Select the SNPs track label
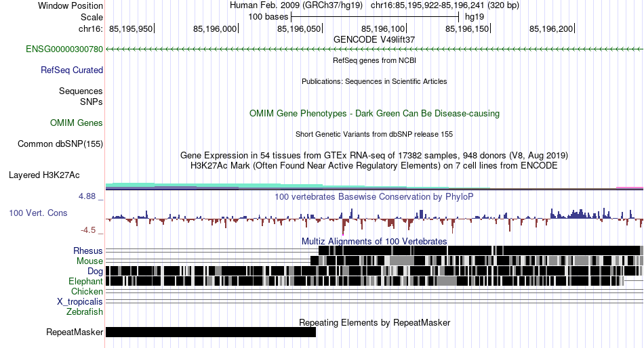The height and width of the screenshot is (348, 644). (x=92, y=102)
